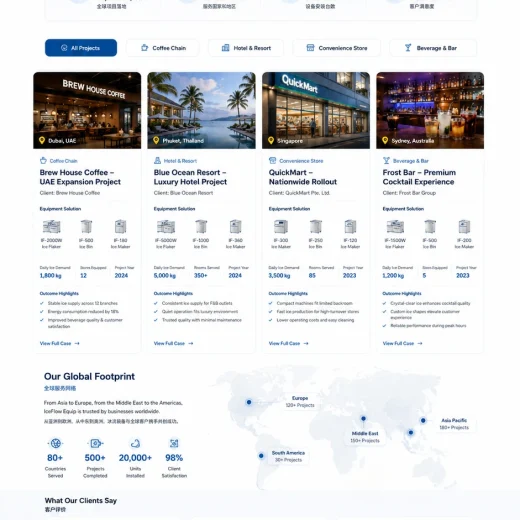Open View Full Case for Blue Ocean Resort
Screen dimensions: 520x520
pos(173,343)
